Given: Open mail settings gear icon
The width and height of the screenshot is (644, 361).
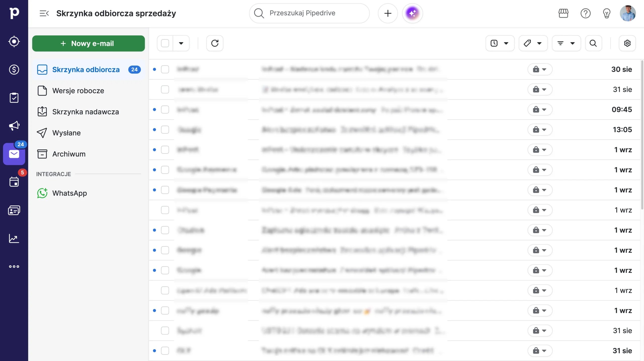Looking at the screenshot, I should 627,43.
